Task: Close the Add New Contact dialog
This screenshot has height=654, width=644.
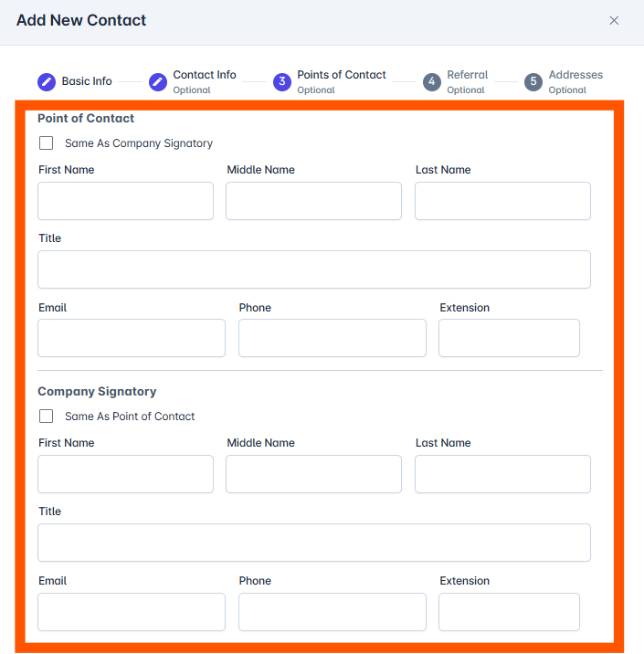Action: point(614,20)
